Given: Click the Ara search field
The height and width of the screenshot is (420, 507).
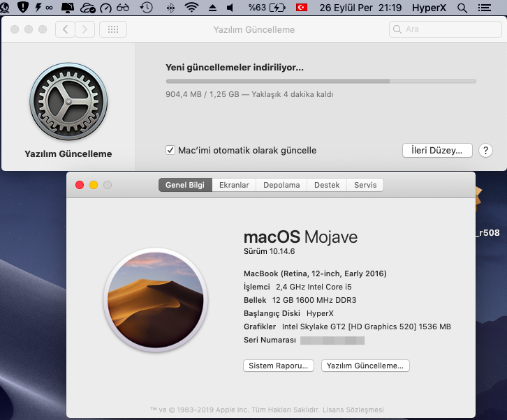Looking at the screenshot, I should coord(436,29).
